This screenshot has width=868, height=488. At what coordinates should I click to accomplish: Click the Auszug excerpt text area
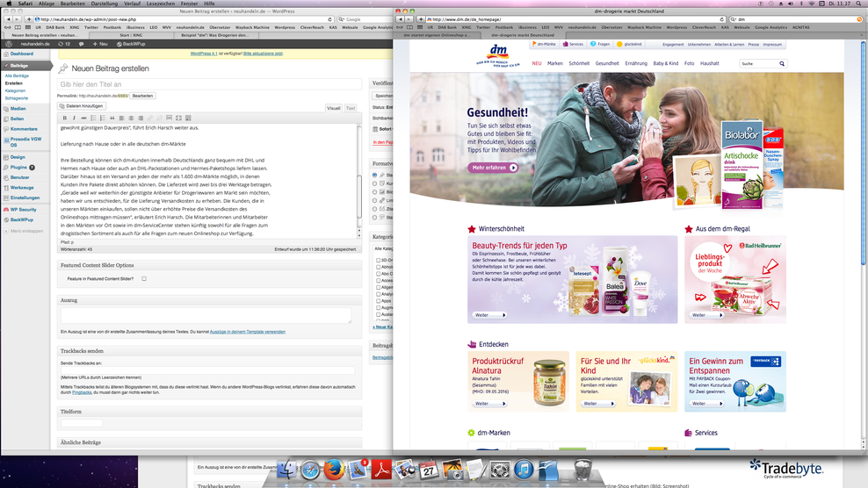coord(206,316)
